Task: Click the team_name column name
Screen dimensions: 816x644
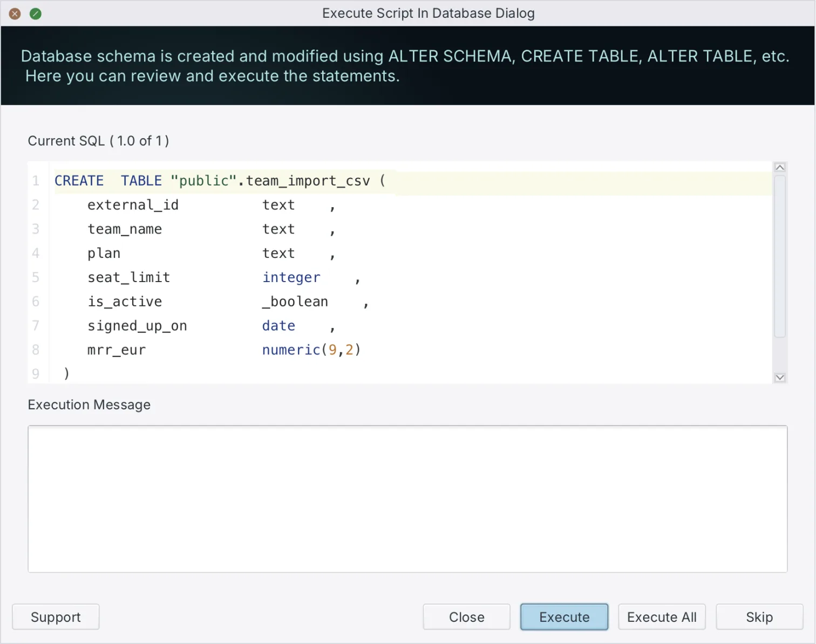Action: 125,229
